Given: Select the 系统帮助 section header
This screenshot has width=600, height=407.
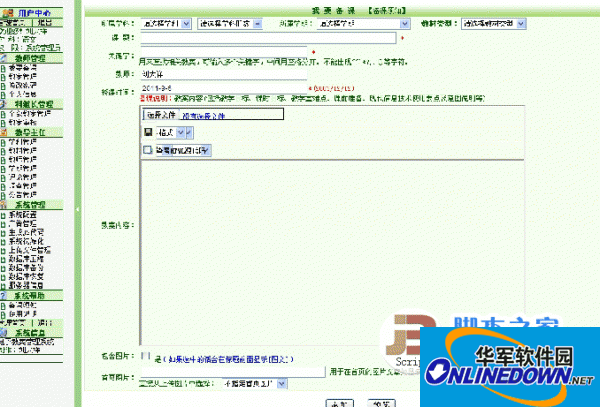Looking at the screenshot, I should (30, 295).
